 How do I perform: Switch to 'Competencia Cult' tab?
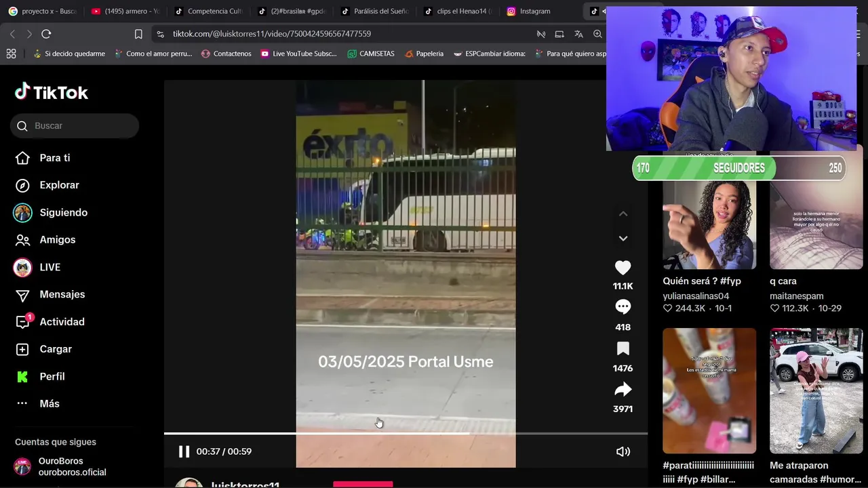tap(209, 12)
